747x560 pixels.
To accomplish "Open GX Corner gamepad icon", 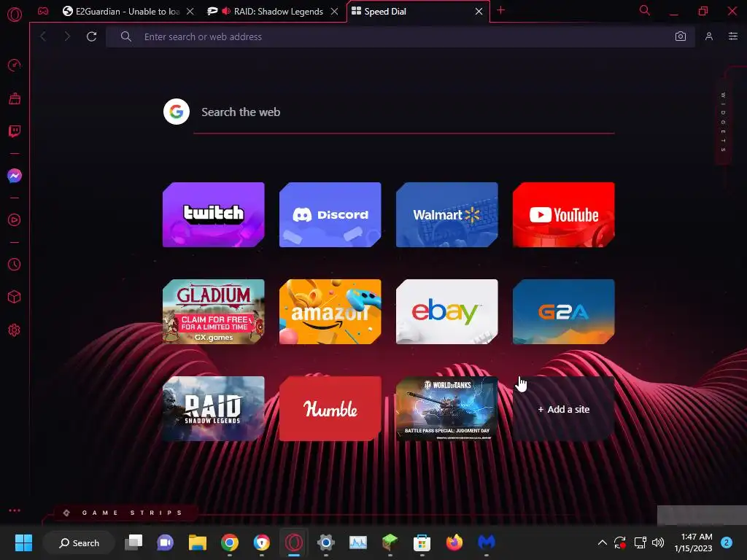I will click(43, 11).
